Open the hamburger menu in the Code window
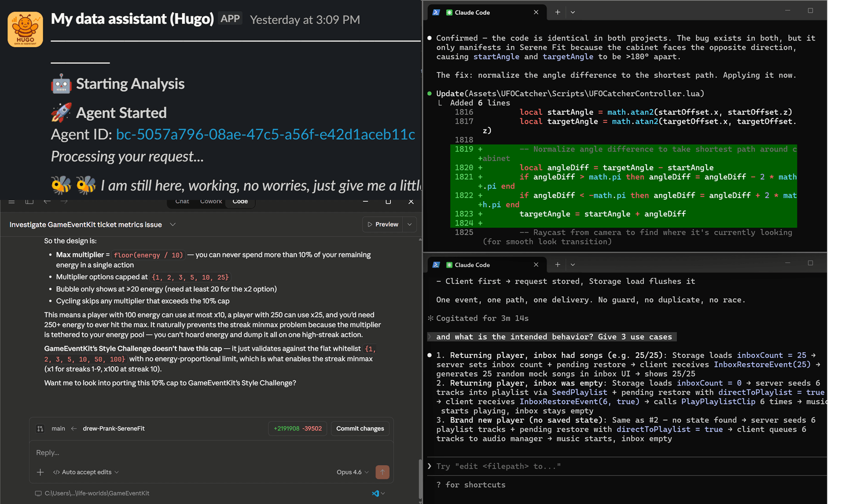Screen dimensions: 845x504 (x=11, y=201)
